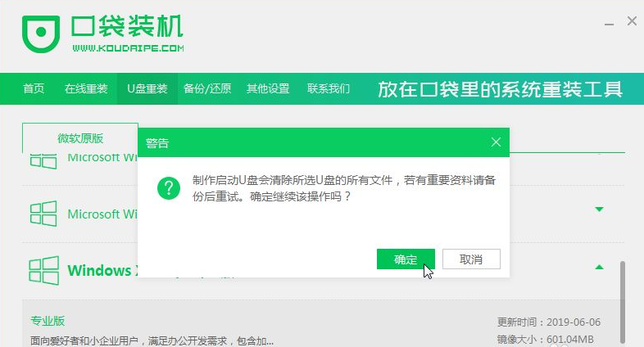This screenshot has height=347, width=644.
Task: Click the 镜像大小：601.04MB text
Action: (546, 340)
